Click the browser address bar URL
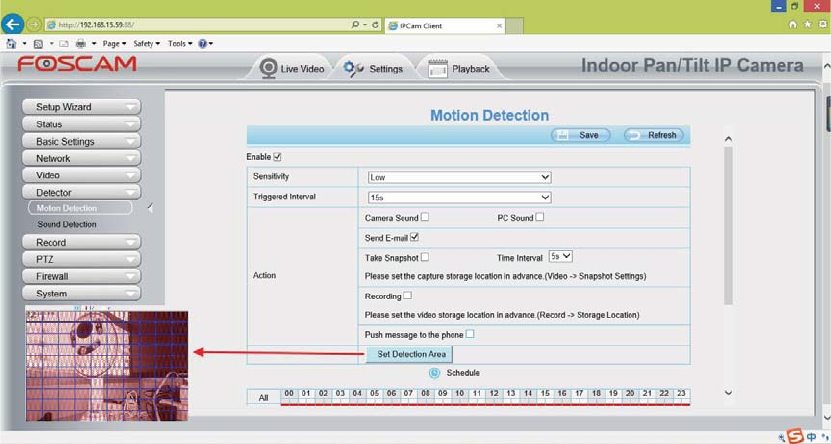Image resolution: width=831 pixels, height=444 pixels. pyautogui.click(x=96, y=25)
